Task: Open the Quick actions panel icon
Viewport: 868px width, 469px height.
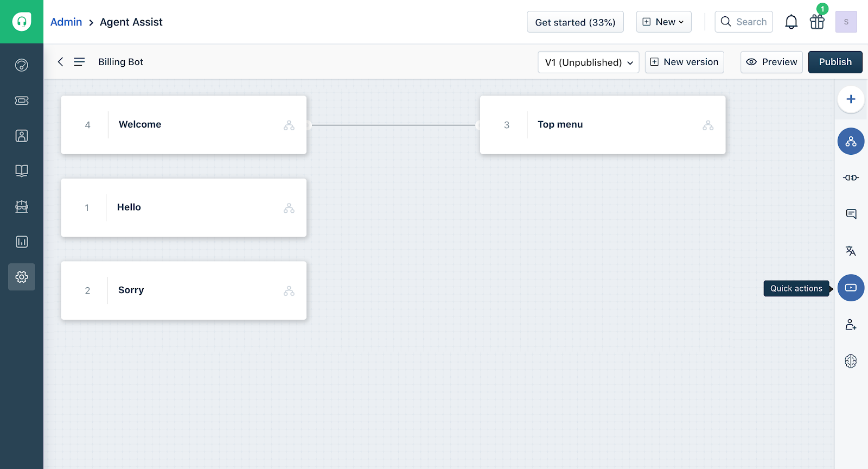Action: coord(851,288)
